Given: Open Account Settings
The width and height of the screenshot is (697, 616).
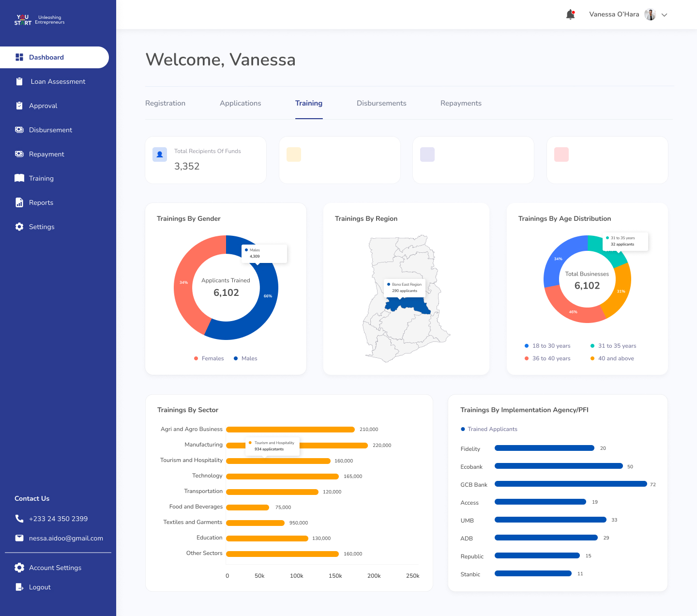Looking at the screenshot, I should [55, 568].
